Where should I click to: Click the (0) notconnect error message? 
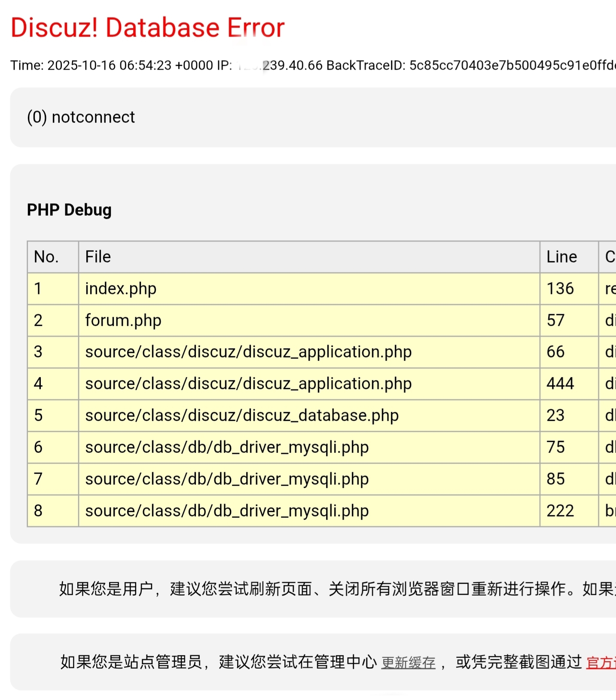tap(81, 117)
